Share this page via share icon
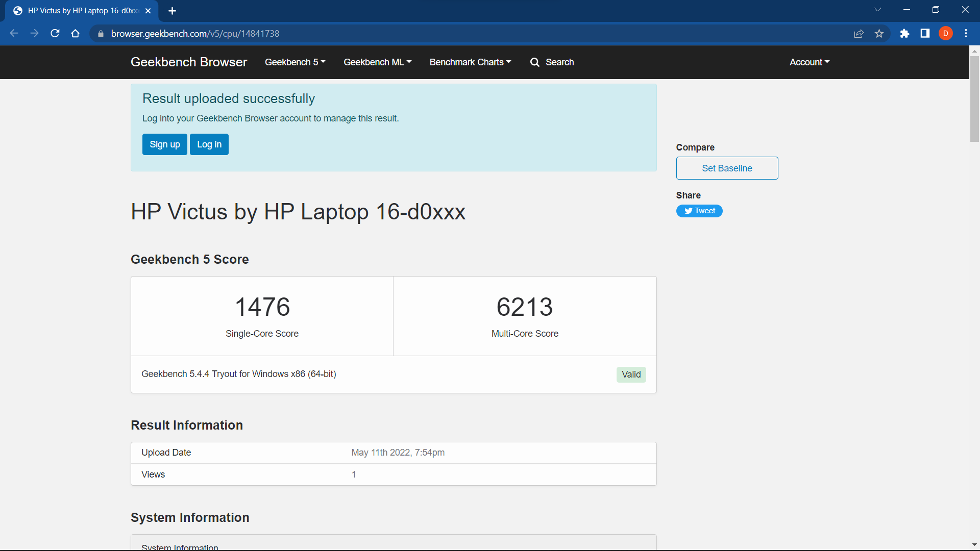Viewport: 980px width, 551px height. [x=859, y=34]
